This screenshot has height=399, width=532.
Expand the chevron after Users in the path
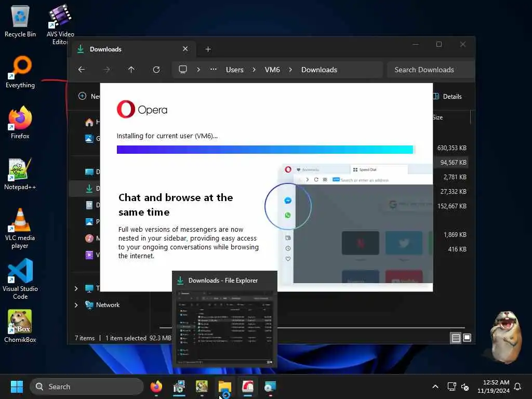[254, 70]
